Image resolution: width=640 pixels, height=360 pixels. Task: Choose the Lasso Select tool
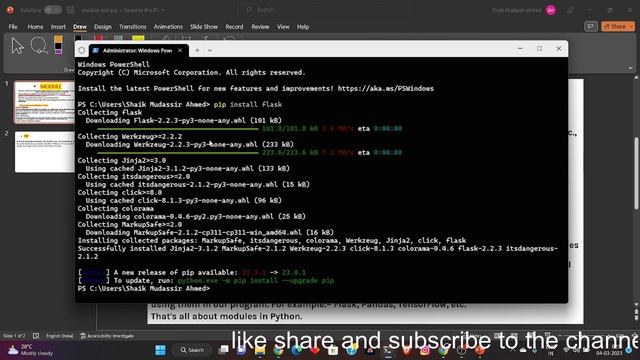click(x=39, y=46)
